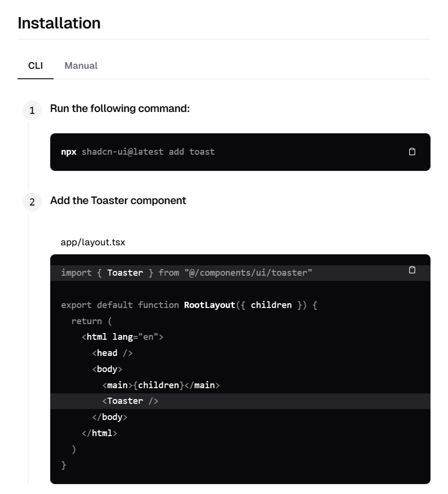The height and width of the screenshot is (494, 448).
Task: Click the step 1 number badge
Action: coord(32,110)
